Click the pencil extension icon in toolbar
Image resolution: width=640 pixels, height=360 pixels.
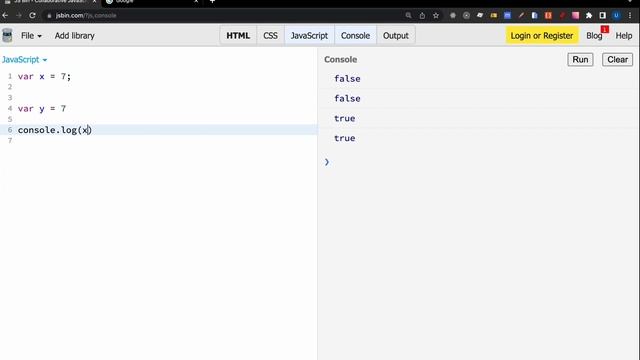coord(521,16)
